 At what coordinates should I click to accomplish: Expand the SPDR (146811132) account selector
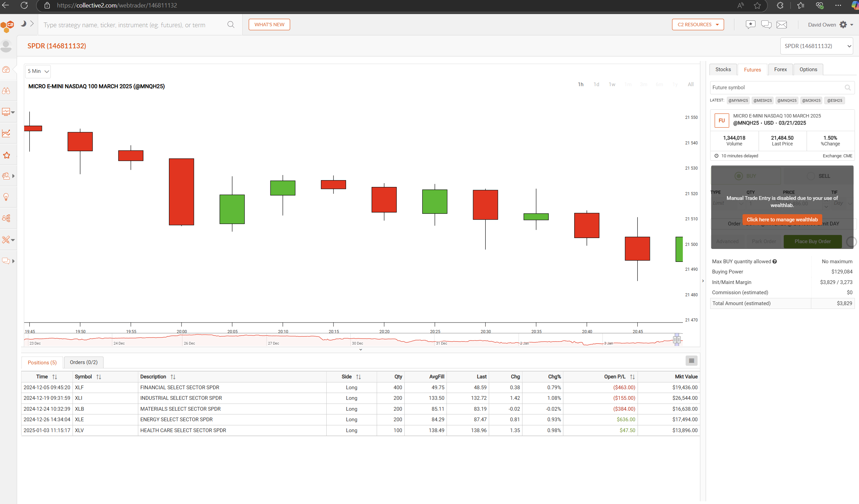tap(816, 46)
